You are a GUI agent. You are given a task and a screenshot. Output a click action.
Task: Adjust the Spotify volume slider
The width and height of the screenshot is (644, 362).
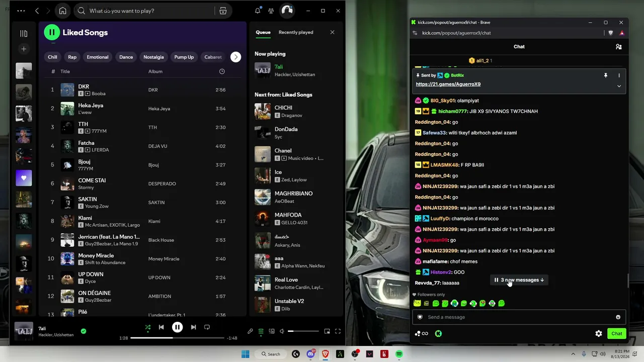point(303,331)
